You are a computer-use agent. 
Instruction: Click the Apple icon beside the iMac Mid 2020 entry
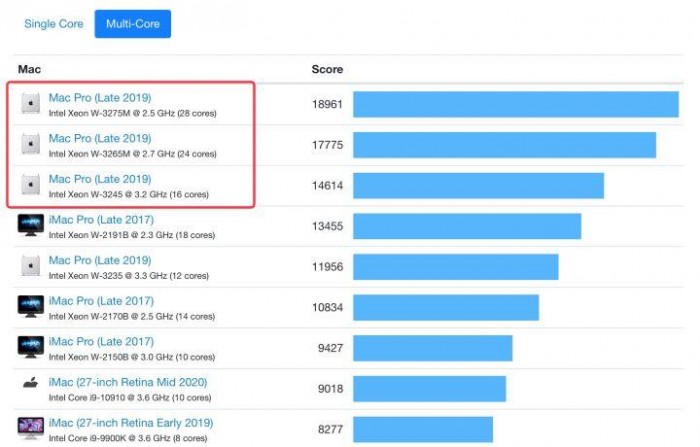(31, 383)
